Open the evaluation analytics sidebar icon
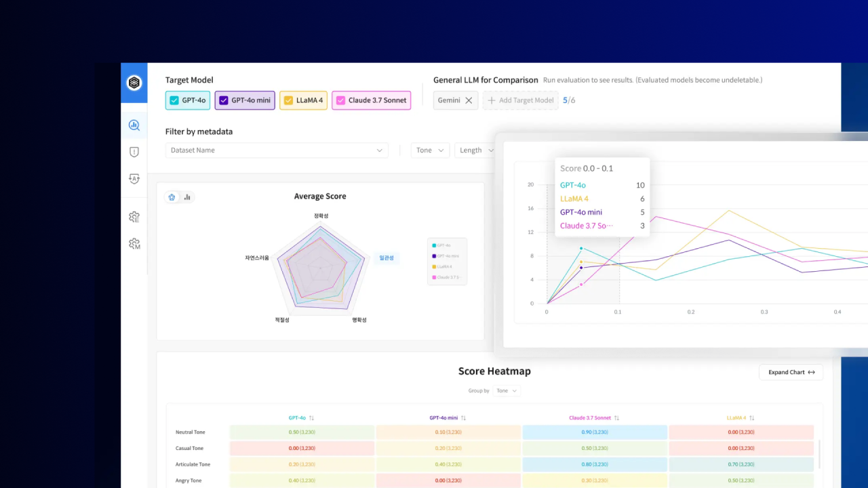The height and width of the screenshot is (488, 868). (x=134, y=125)
